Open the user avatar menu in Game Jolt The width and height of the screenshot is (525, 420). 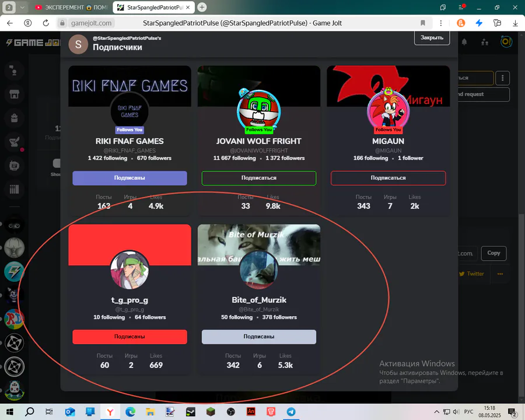tap(506, 42)
